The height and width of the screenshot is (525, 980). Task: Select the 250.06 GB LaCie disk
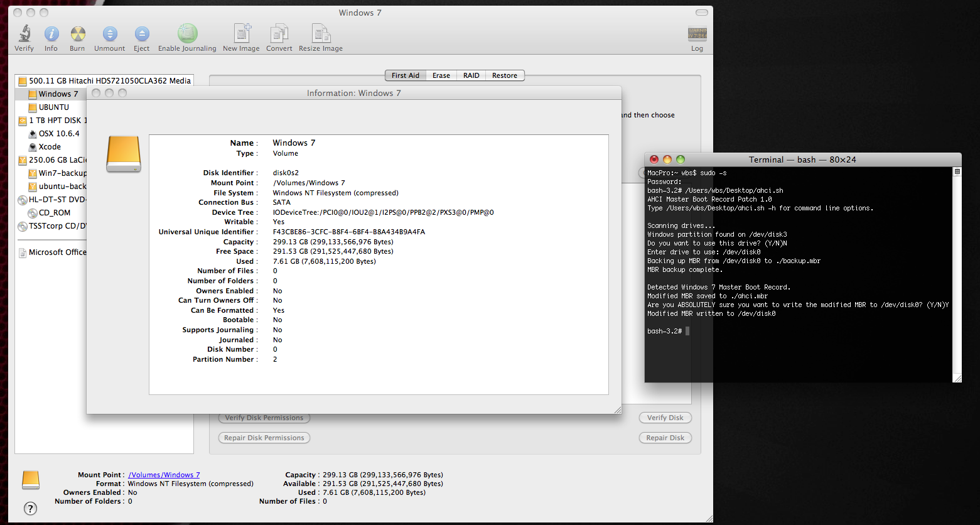[x=51, y=160]
